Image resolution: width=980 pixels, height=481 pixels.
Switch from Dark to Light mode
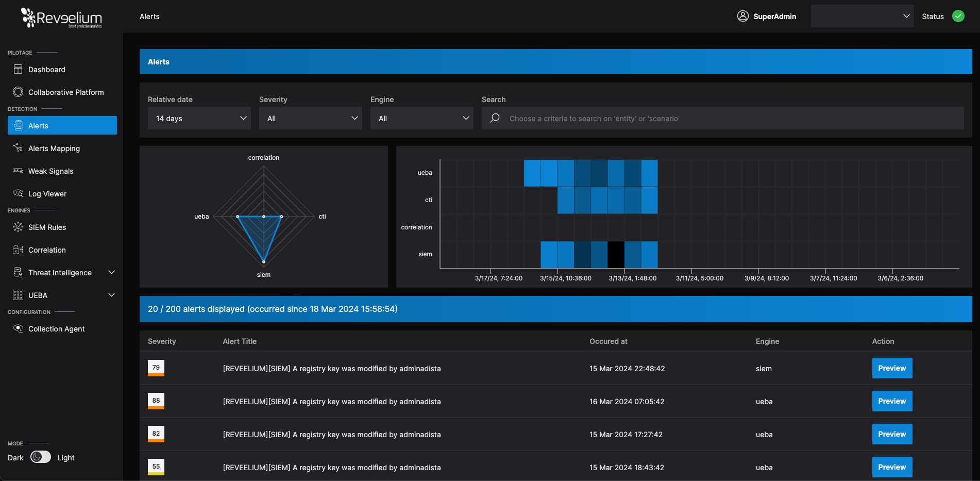click(41, 457)
